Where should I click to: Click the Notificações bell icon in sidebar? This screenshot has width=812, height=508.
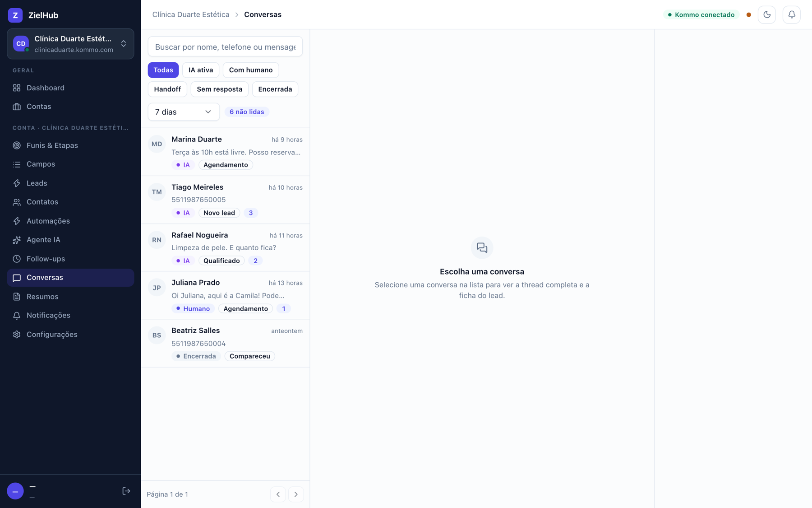[x=17, y=315]
